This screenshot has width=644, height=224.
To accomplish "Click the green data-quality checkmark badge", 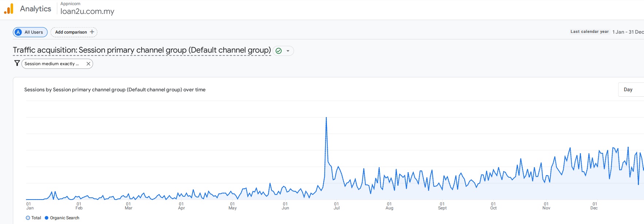I will click(x=278, y=51).
